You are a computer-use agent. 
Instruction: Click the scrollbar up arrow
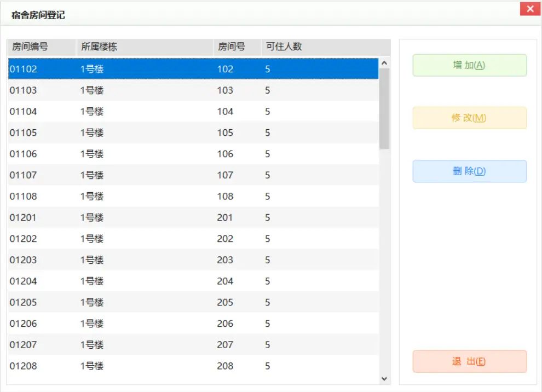coord(384,61)
